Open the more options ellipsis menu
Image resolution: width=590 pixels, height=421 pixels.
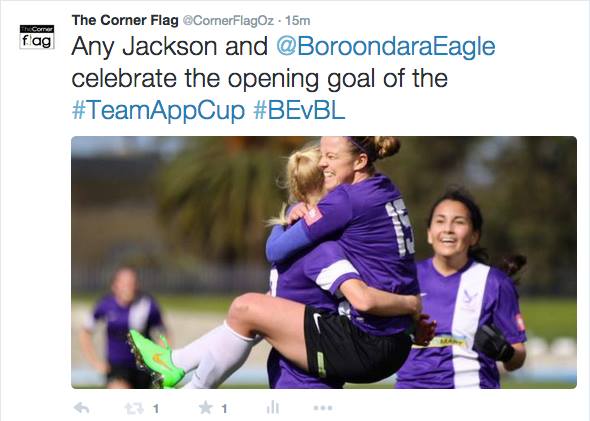[x=322, y=408]
